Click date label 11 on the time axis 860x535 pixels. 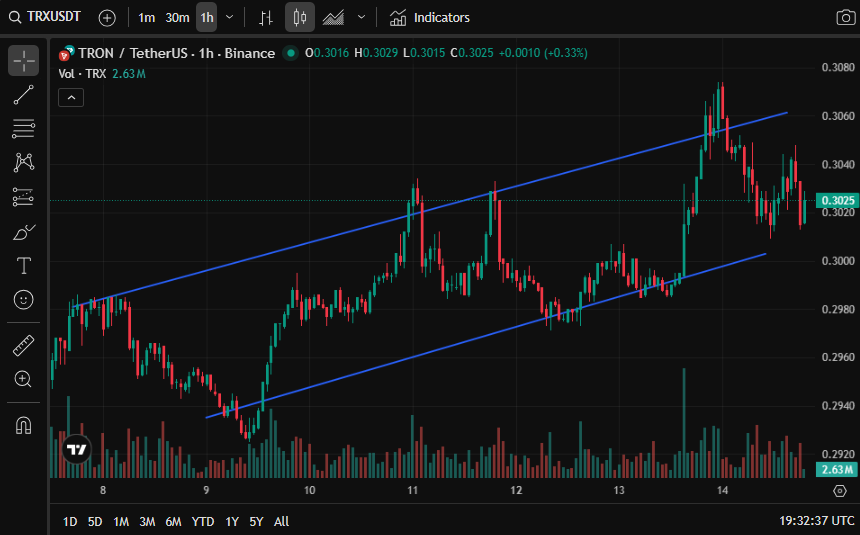[412, 490]
